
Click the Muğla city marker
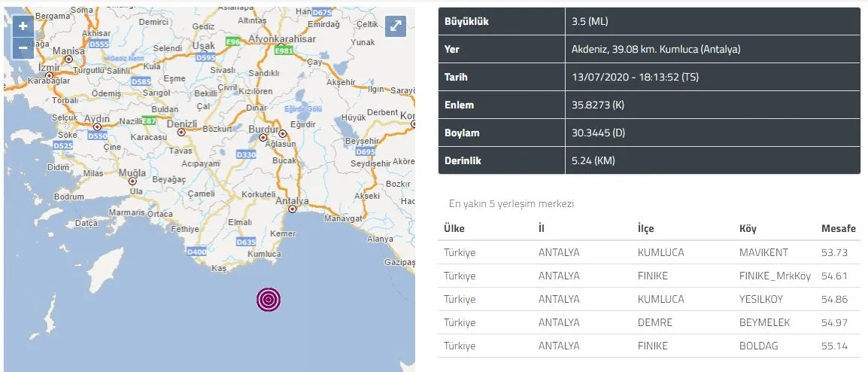click(133, 181)
